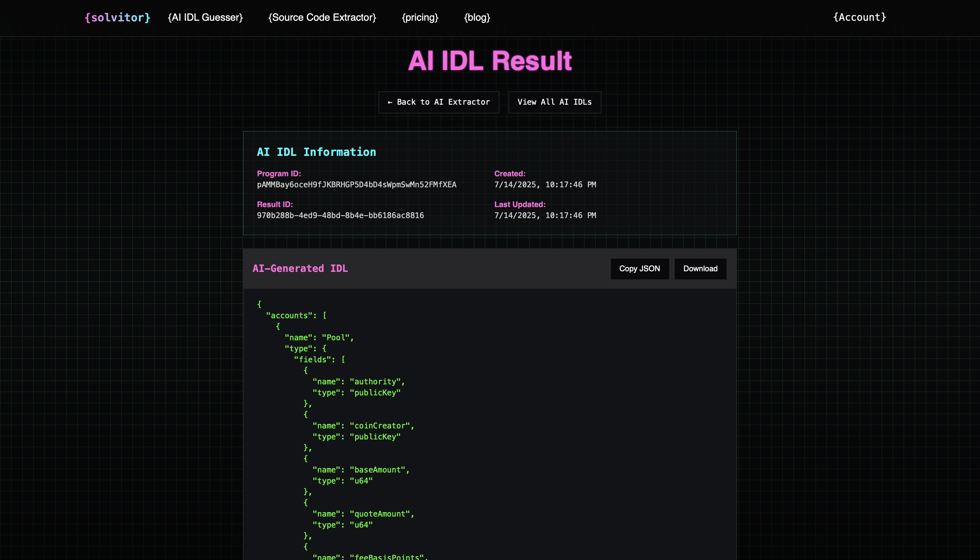The width and height of the screenshot is (980, 560).
Task: Click the Result ID label
Action: [275, 204]
